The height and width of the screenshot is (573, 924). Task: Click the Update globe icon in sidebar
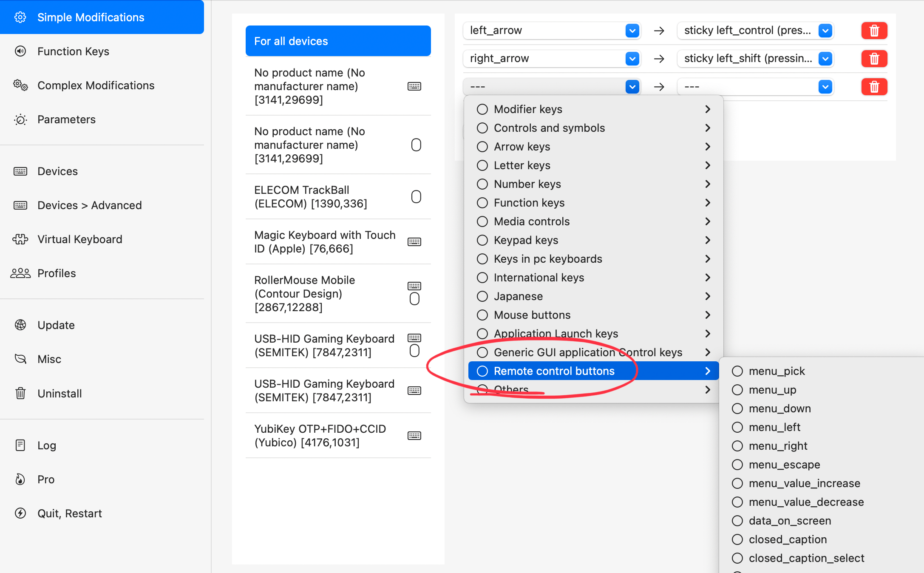coord(20,325)
